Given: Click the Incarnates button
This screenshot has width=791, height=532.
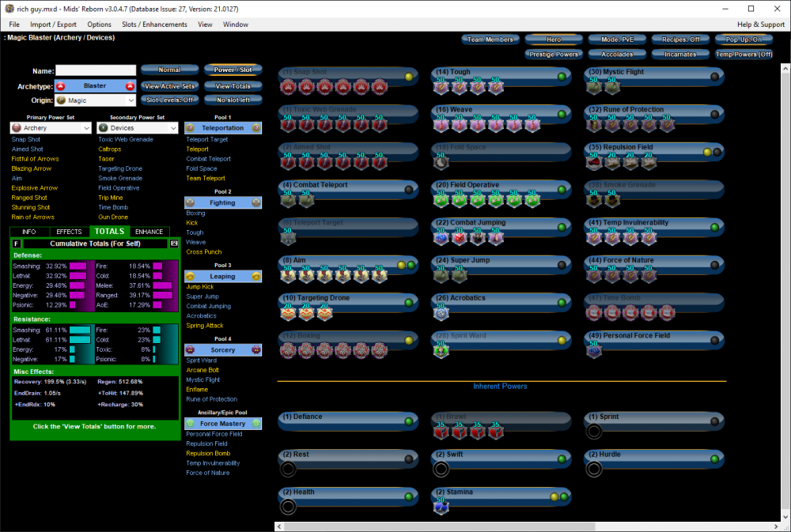Looking at the screenshot, I should 680,55.
